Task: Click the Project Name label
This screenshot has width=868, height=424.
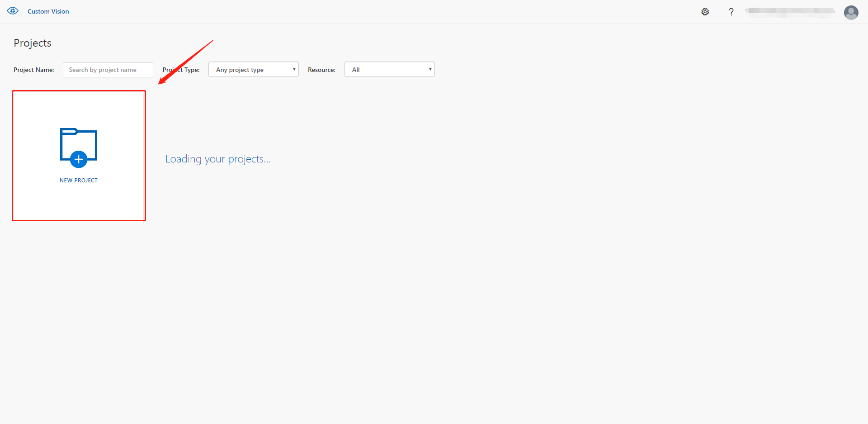Action: tap(34, 70)
